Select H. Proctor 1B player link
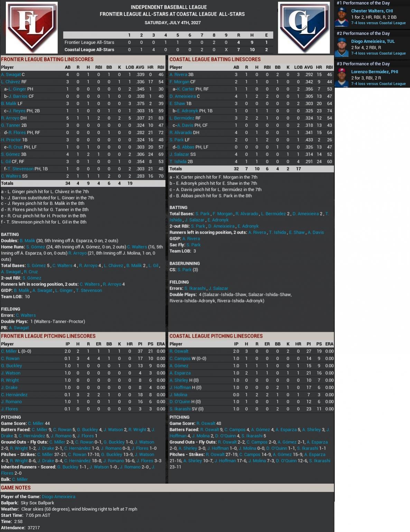The height and width of the screenshot is (532, 410). pyautogui.click(x=11, y=140)
